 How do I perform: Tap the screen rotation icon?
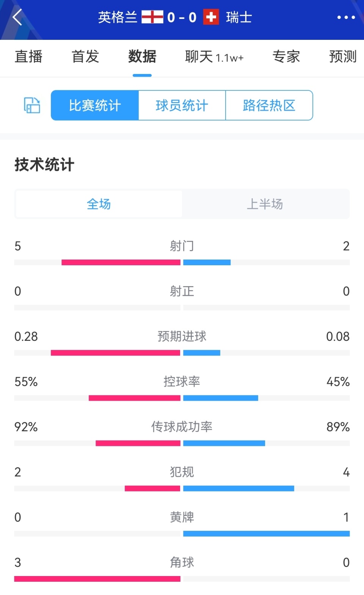coord(32,105)
